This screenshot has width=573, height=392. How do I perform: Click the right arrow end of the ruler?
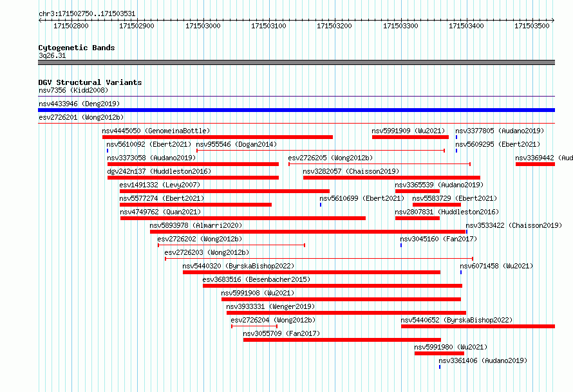(x=553, y=21)
